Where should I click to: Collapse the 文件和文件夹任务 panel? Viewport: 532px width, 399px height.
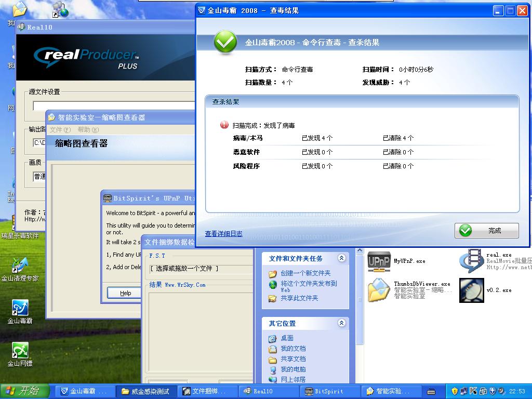click(x=342, y=258)
